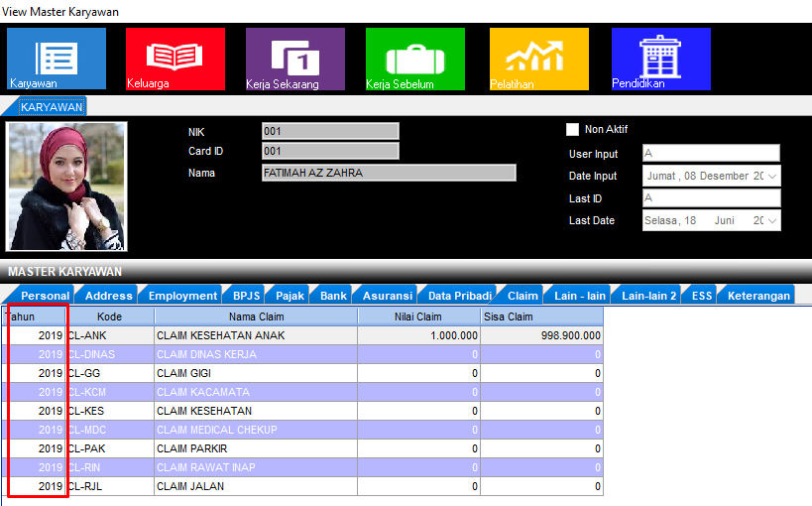Open the Keluarga book tile

175,59
